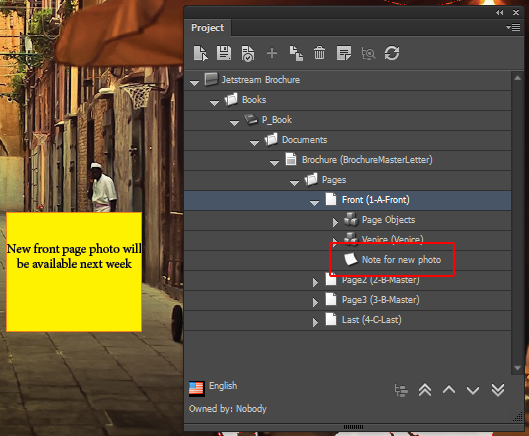Click the new document toolbar icon

point(201,53)
